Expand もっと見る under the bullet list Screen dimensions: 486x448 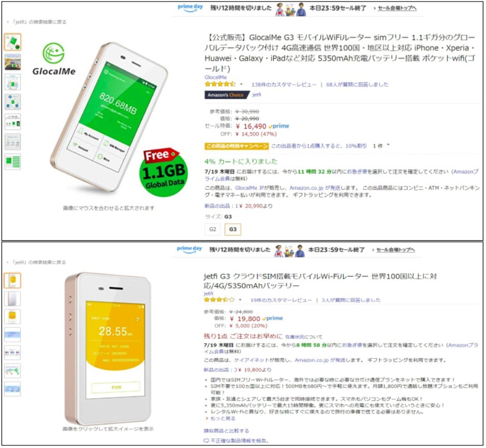tap(220, 418)
